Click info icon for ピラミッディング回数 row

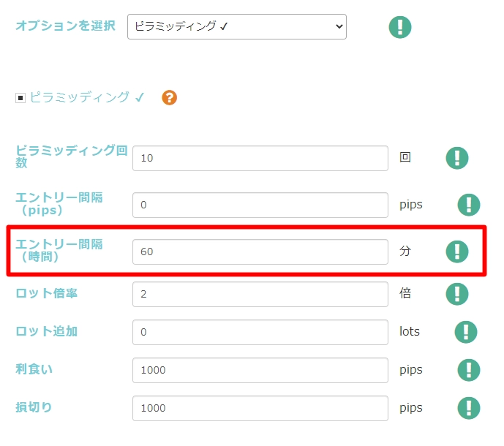(x=457, y=158)
